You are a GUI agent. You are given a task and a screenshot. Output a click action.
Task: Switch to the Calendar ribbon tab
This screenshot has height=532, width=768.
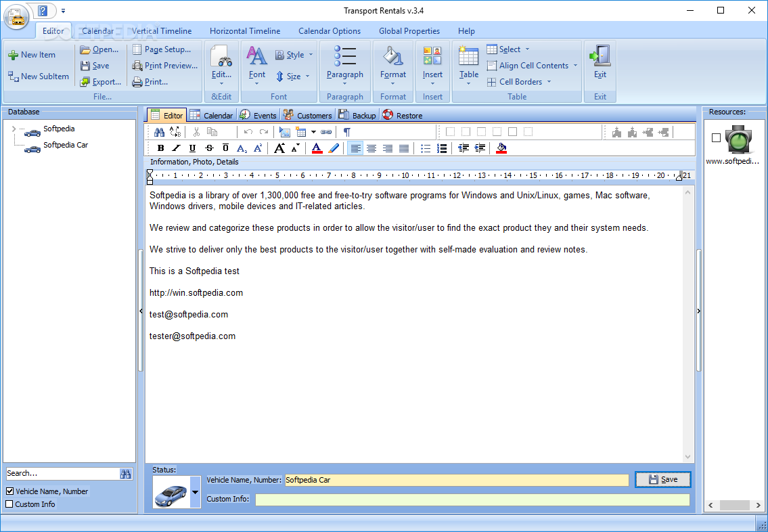coord(97,31)
